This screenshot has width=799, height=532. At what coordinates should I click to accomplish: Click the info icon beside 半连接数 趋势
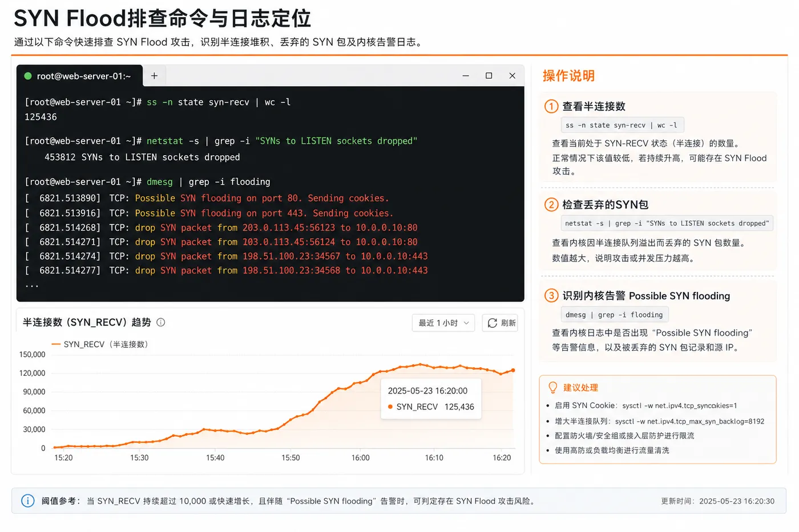161,322
